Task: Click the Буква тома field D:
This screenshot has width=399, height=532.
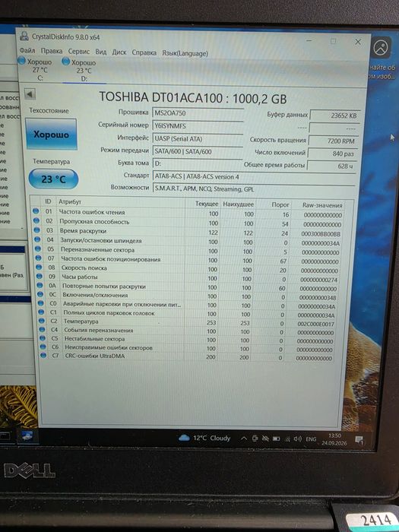Action: point(198,163)
